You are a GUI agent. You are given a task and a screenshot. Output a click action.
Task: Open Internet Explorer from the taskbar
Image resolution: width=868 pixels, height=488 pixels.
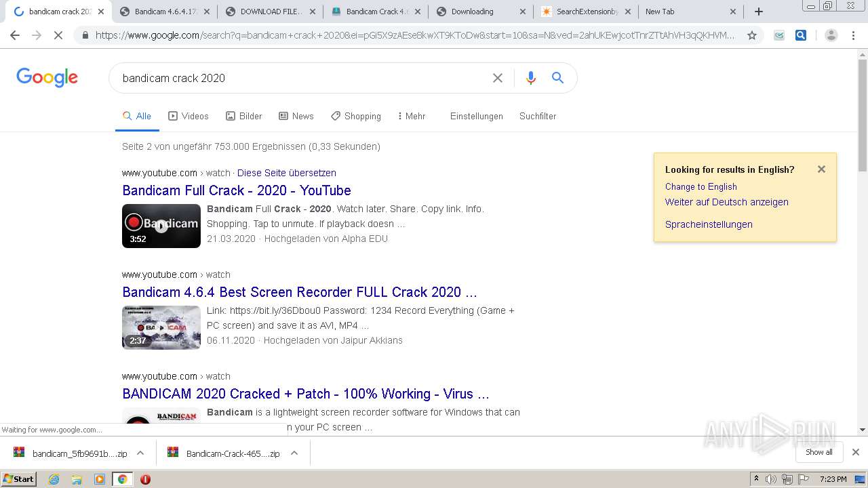click(x=54, y=479)
